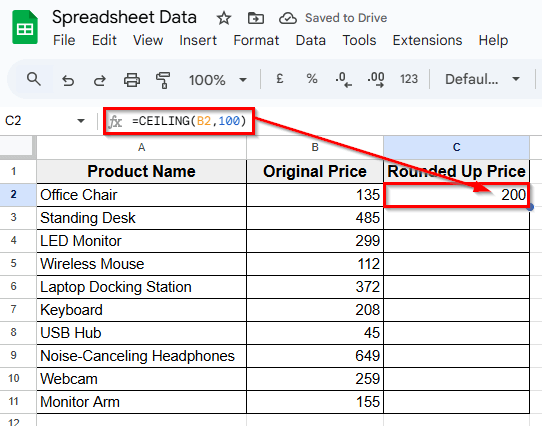Click the 123 more formats button

pyautogui.click(x=409, y=79)
